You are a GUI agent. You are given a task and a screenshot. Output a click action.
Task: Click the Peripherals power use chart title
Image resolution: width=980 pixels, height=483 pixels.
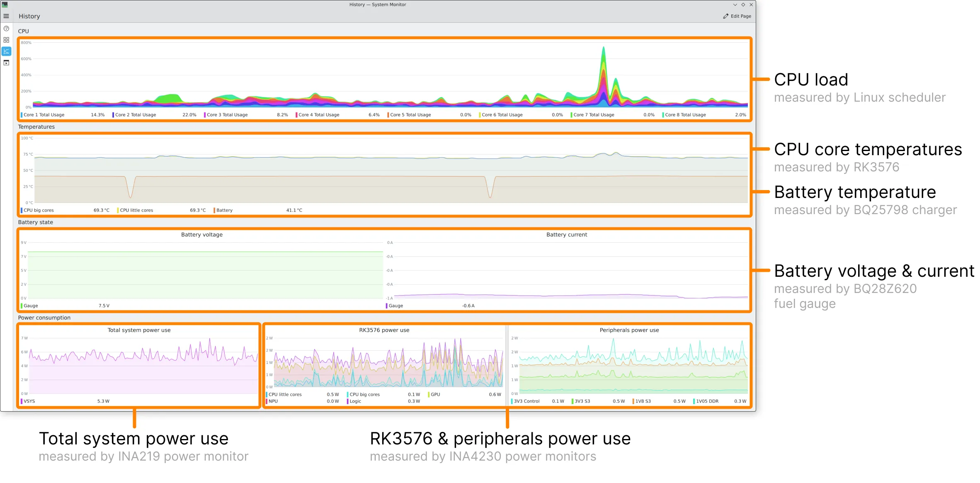[629, 330]
